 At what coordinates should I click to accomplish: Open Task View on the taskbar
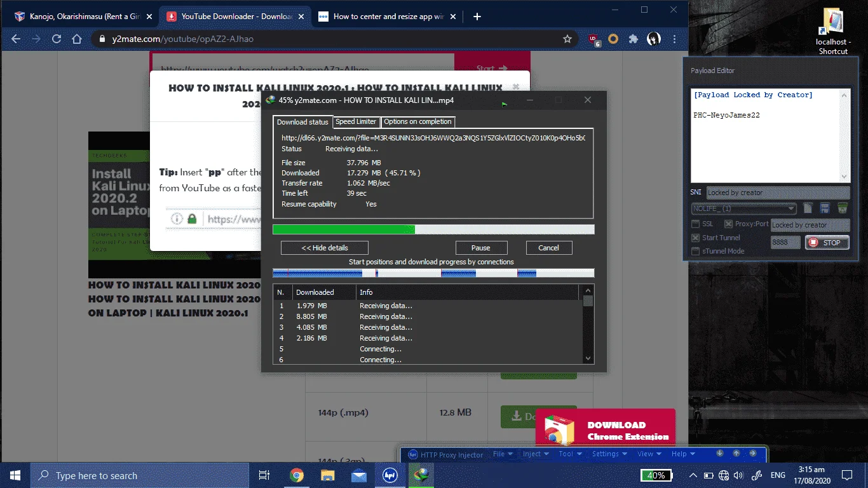[264, 475]
